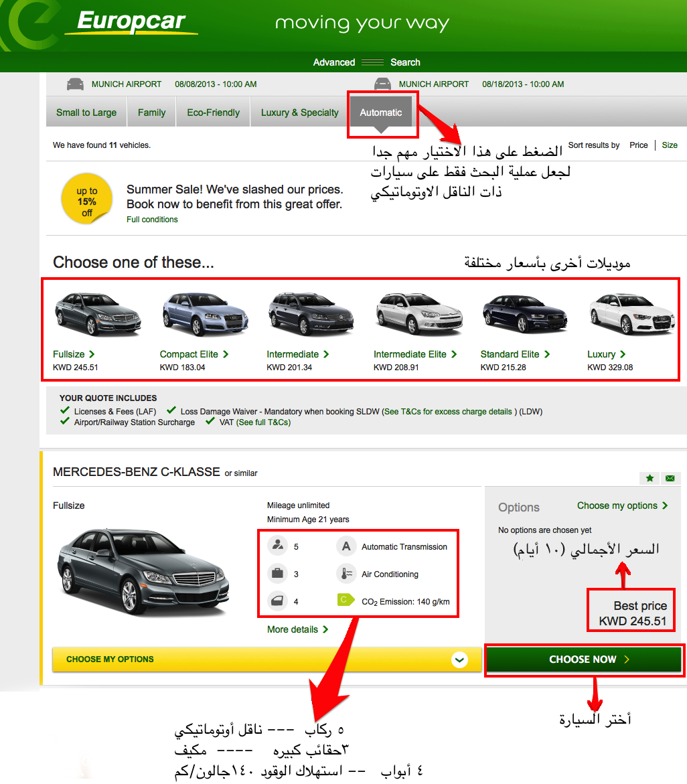Click the KWD 201.34 price text
Screen dimensions: 687x784
click(x=289, y=367)
